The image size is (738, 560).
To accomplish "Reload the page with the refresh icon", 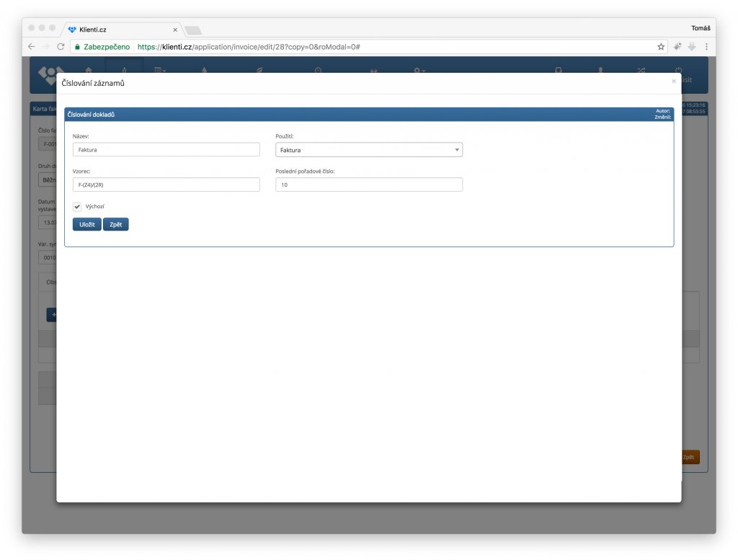I will pyautogui.click(x=61, y=46).
